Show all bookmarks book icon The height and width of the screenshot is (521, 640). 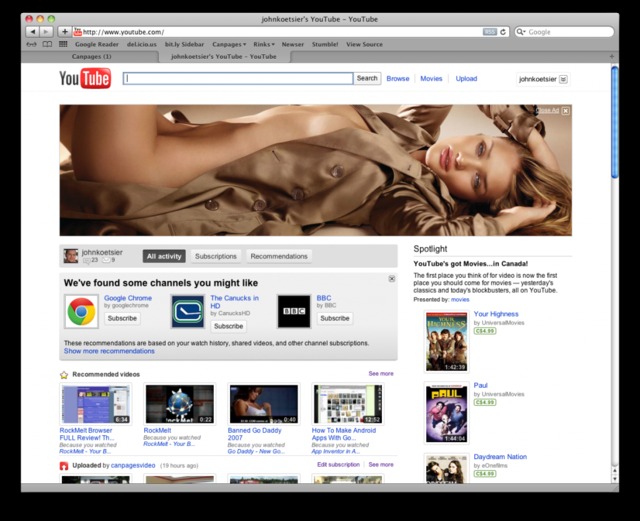coord(47,44)
